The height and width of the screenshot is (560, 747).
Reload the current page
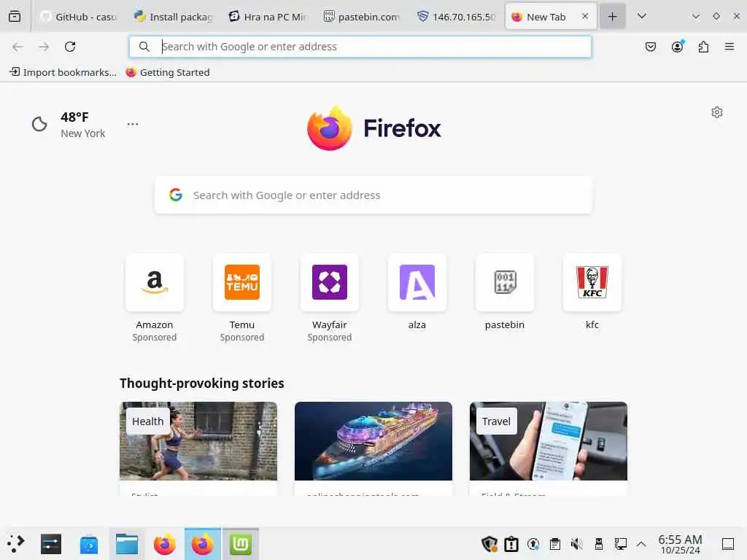coord(70,47)
